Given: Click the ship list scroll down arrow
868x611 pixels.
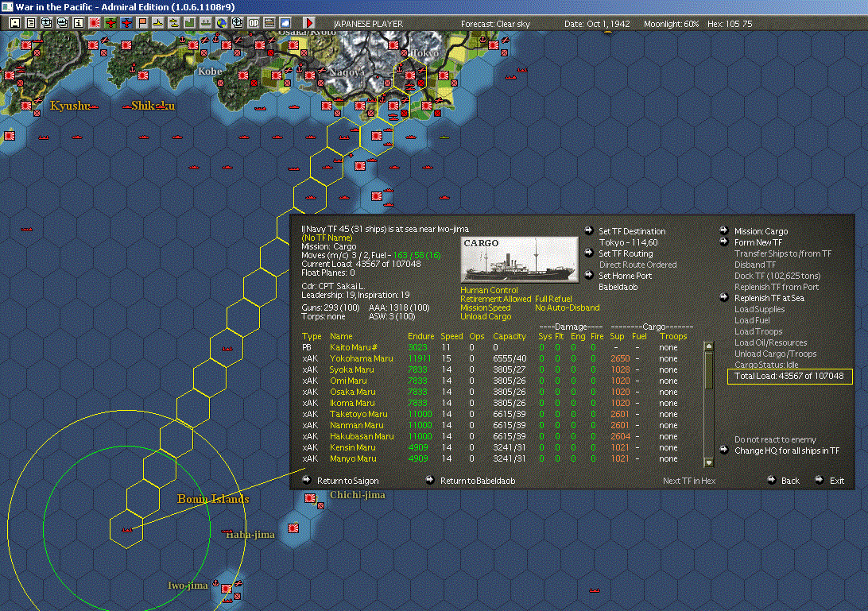Looking at the screenshot, I should (x=708, y=462).
